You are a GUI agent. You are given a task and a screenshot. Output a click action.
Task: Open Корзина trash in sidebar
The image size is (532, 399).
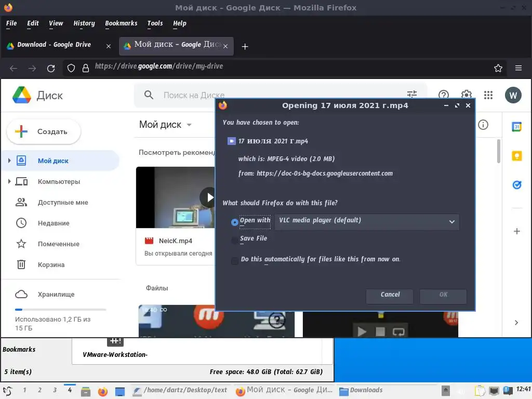(50, 264)
